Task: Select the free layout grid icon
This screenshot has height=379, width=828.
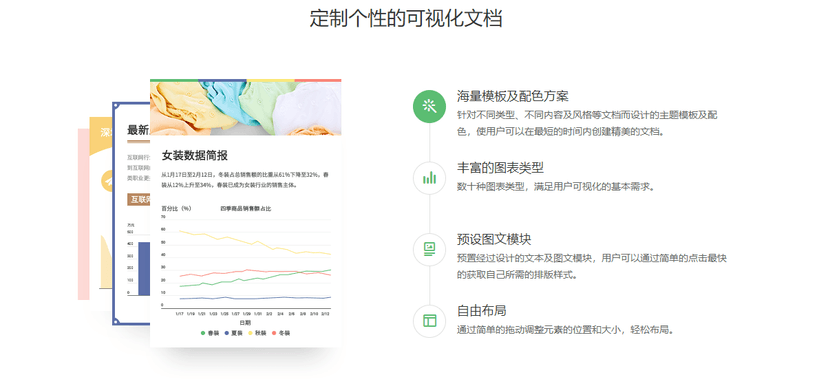Action: coord(430,320)
